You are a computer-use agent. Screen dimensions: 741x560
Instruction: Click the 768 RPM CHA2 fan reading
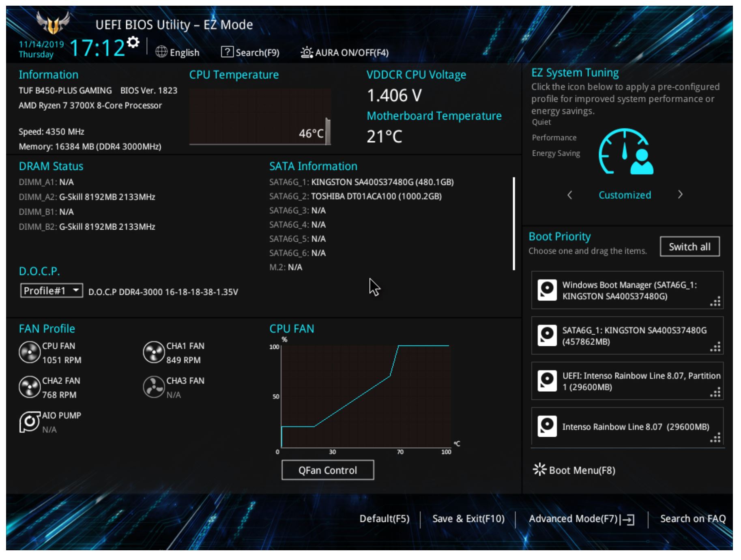[x=59, y=395]
